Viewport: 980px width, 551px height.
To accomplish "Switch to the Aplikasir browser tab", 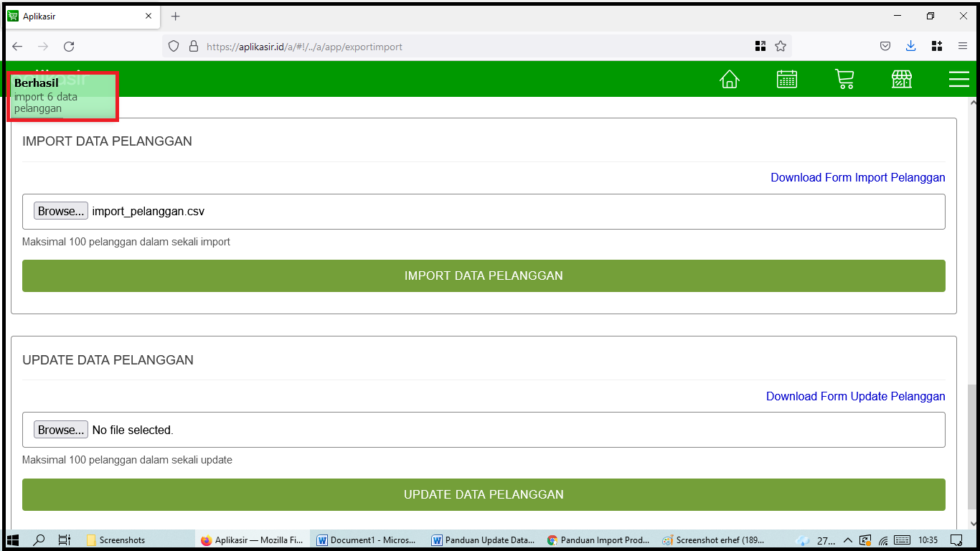I will [x=79, y=17].
